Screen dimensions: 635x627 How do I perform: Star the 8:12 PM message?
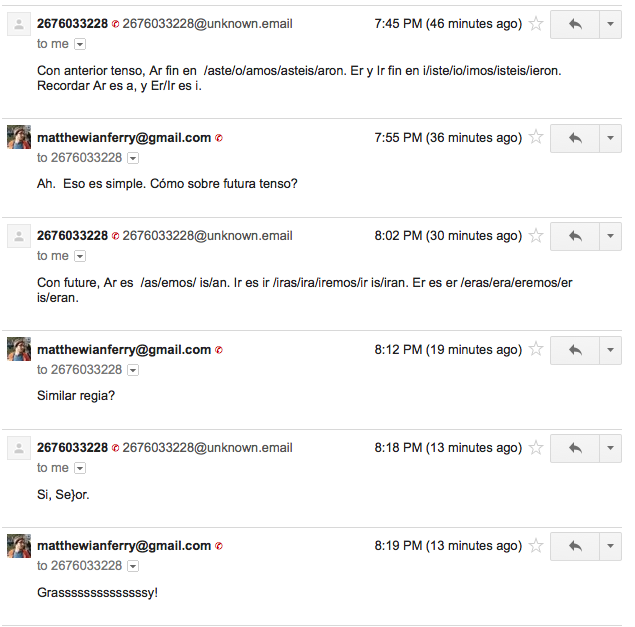[536, 350]
